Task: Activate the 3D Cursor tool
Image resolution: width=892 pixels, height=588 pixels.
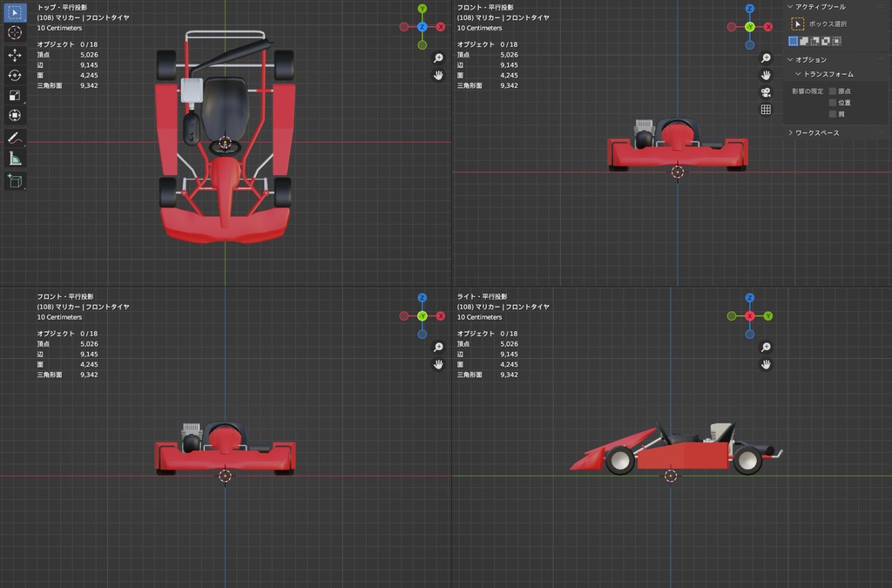Action: coord(15,33)
